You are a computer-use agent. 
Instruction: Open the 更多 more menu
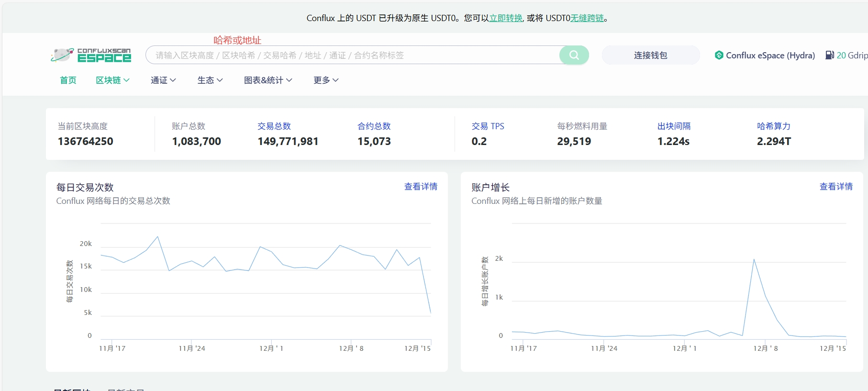[x=326, y=80]
